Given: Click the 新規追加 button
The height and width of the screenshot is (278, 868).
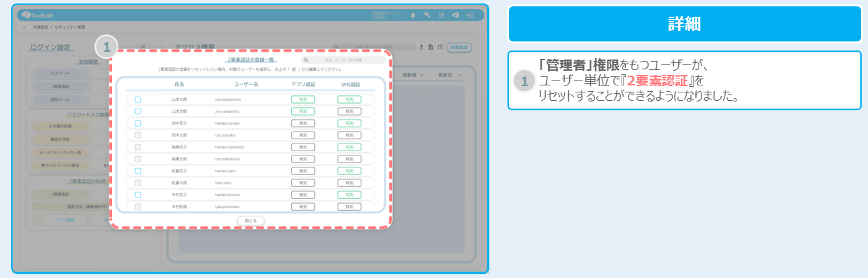Looking at the screenshot, I should (x=459, y=47).
